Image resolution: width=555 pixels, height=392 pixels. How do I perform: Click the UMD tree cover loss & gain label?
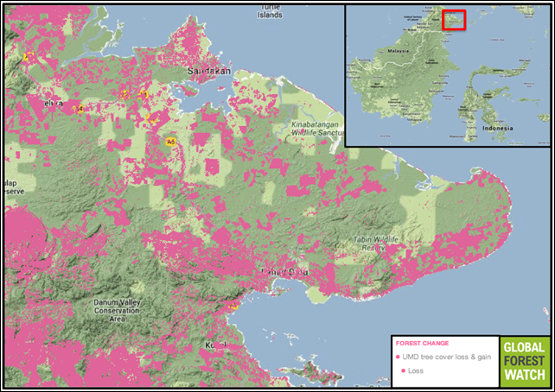[446, 357]
